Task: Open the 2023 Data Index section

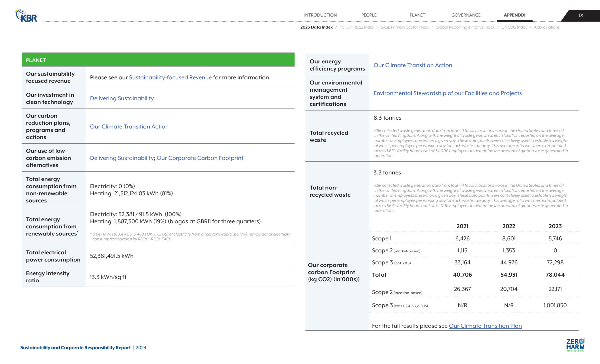Action: click(x=316, y=27)
